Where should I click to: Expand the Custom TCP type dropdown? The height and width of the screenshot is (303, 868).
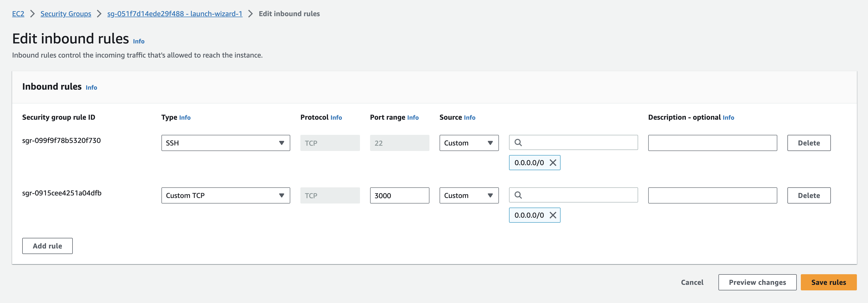click(225, 196)
